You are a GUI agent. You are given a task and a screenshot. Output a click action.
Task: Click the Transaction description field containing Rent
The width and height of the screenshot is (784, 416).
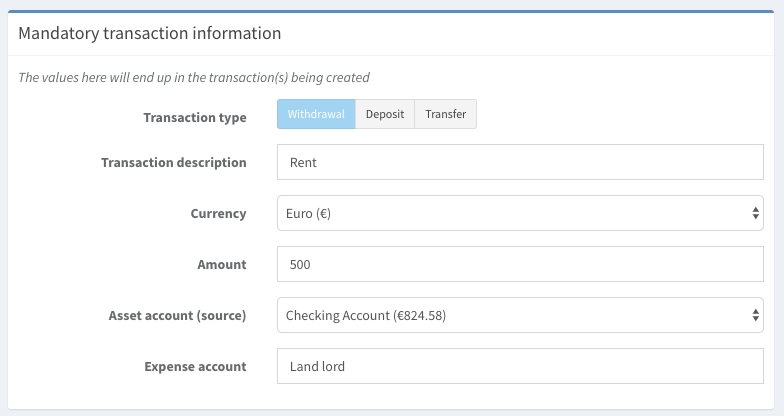520,162
